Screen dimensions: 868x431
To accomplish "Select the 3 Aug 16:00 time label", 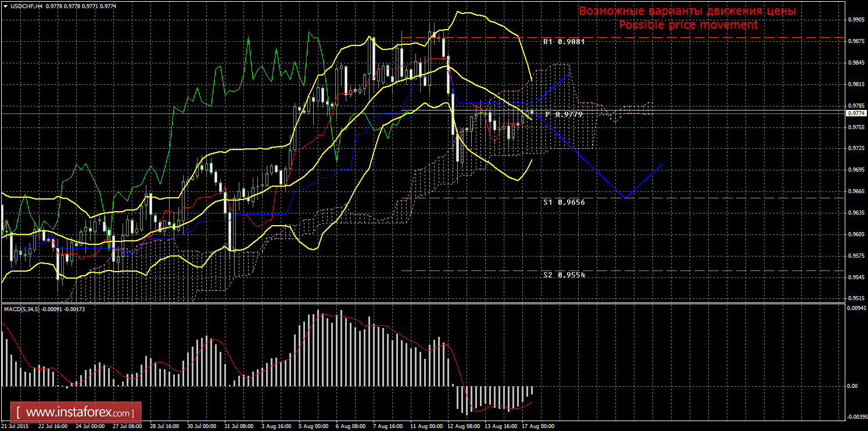I will tap(277, 426).
